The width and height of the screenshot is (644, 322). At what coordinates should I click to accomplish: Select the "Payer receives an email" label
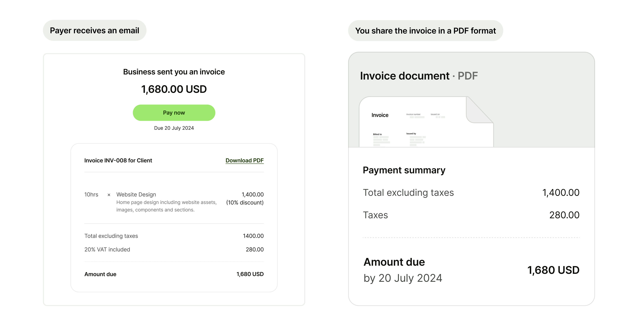94,30
